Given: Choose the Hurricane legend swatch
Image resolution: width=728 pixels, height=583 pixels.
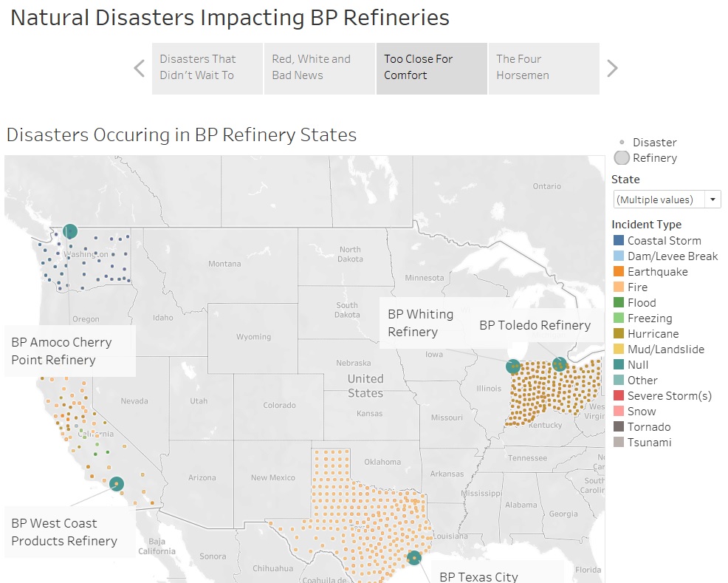Looking at the screenshot, I should click(619, 333).
